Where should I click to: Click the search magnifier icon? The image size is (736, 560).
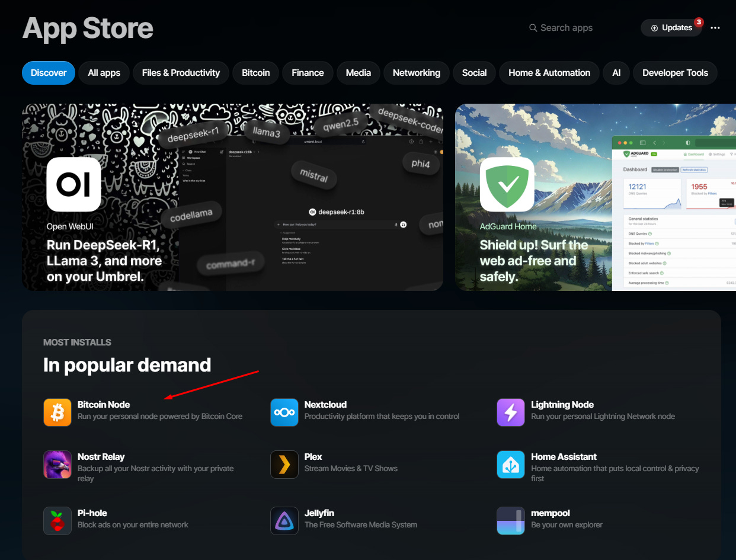533,28
